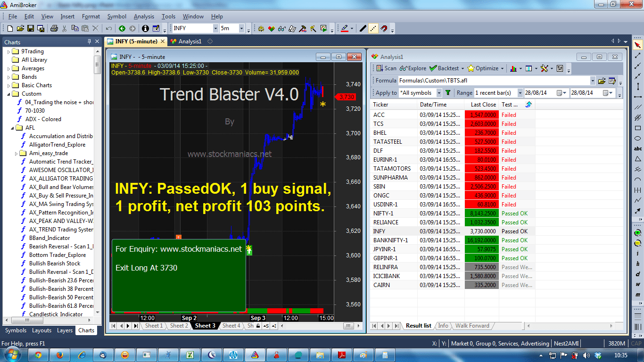644x362 pixels.
Task: Click the green Back arrow icon
Action: coord(122,28)
